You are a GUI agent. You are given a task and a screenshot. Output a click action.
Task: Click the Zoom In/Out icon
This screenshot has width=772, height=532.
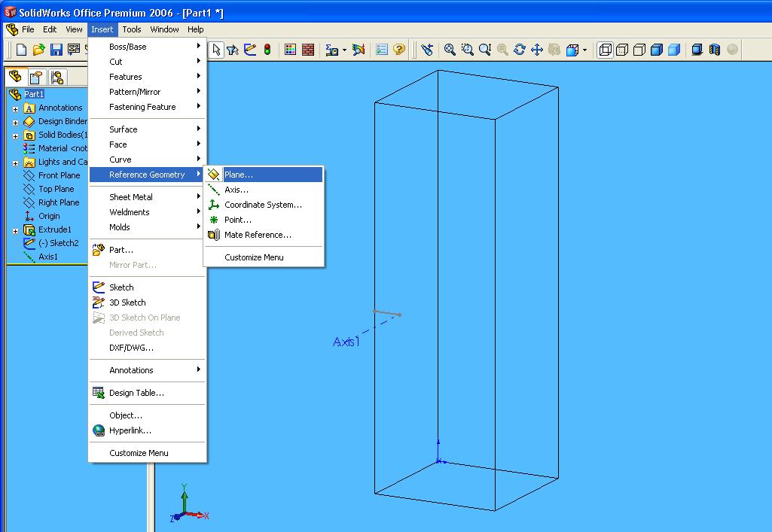point(485,50)
